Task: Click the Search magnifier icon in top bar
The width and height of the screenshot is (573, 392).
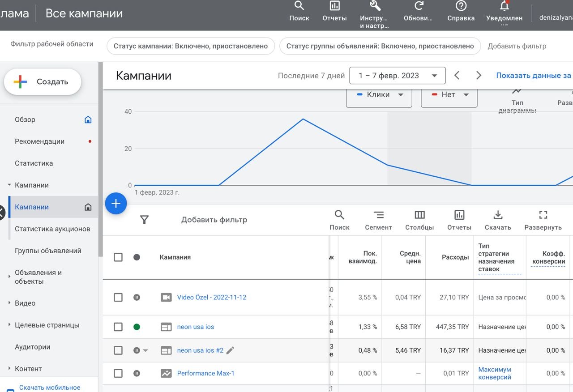Action: (x=299, y=6)
